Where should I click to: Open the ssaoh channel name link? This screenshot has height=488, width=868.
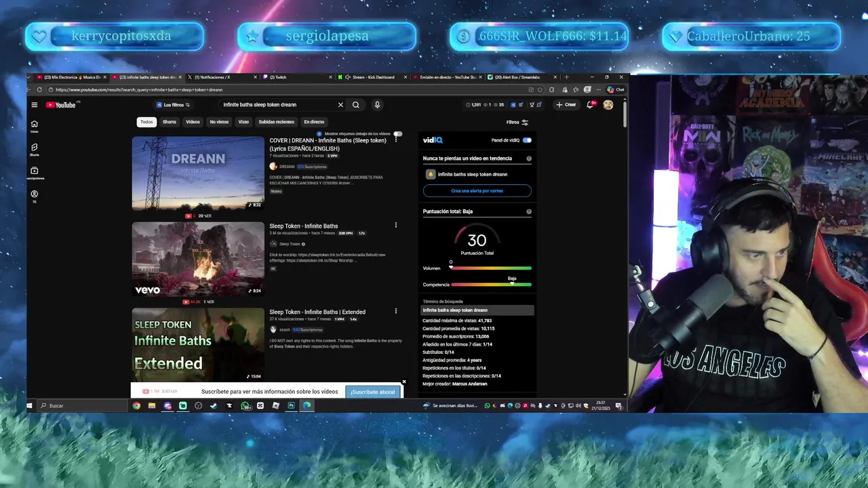point(285,330)
